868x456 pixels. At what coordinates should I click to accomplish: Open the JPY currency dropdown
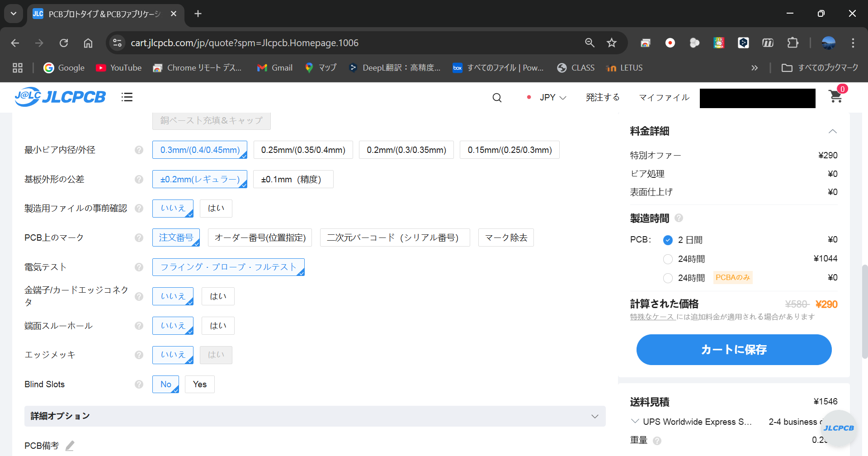pyautogui.click(x=552, y=98)
